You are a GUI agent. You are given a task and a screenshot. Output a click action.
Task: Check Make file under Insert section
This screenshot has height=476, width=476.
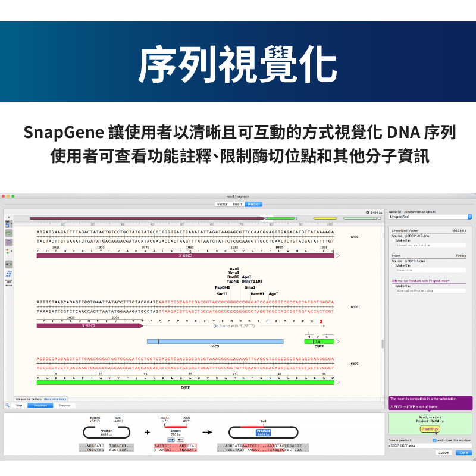394,265
